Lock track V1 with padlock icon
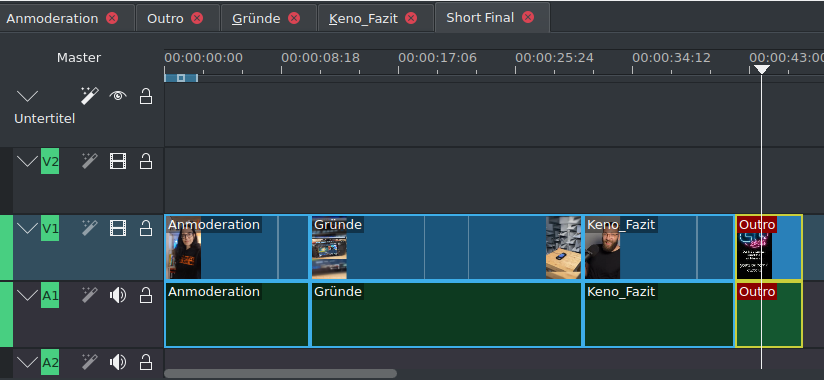Image resolution: width=824 pixels, height=380 pixels. pyautogui.click(x=146, y=228)
